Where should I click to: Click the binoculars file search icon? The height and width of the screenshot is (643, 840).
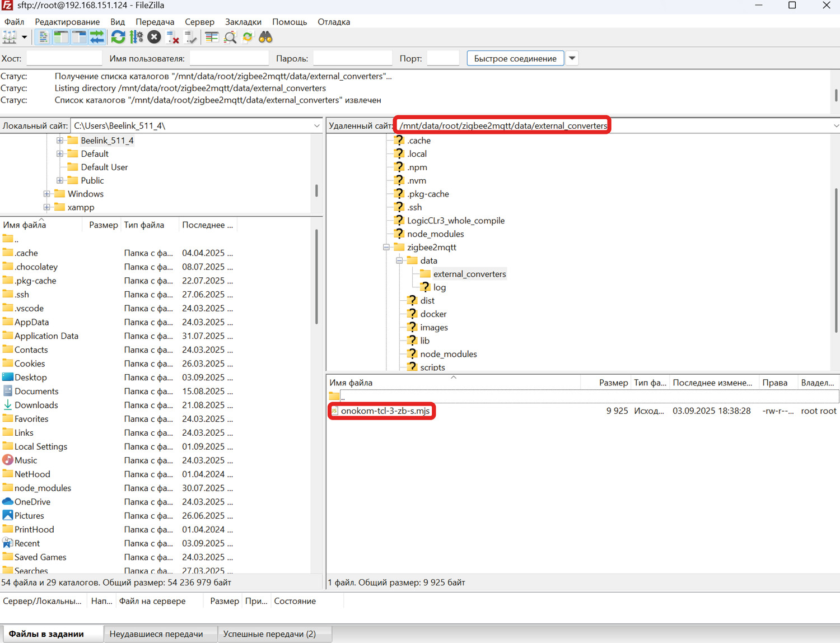click(x=265, y=38)
